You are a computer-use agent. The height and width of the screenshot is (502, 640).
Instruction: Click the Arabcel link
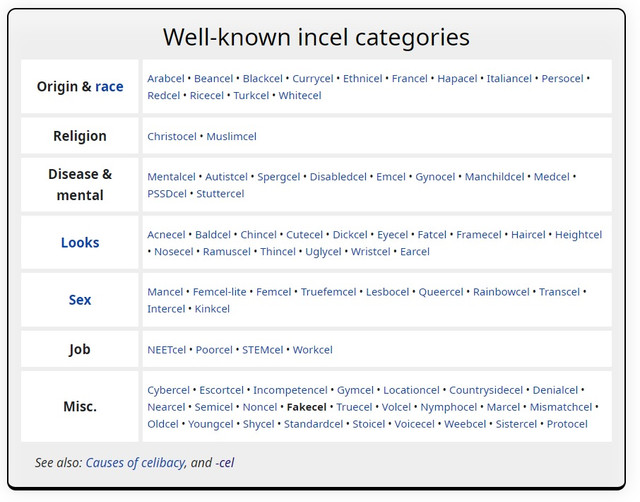pyautogui.click(x=167, y=79)
